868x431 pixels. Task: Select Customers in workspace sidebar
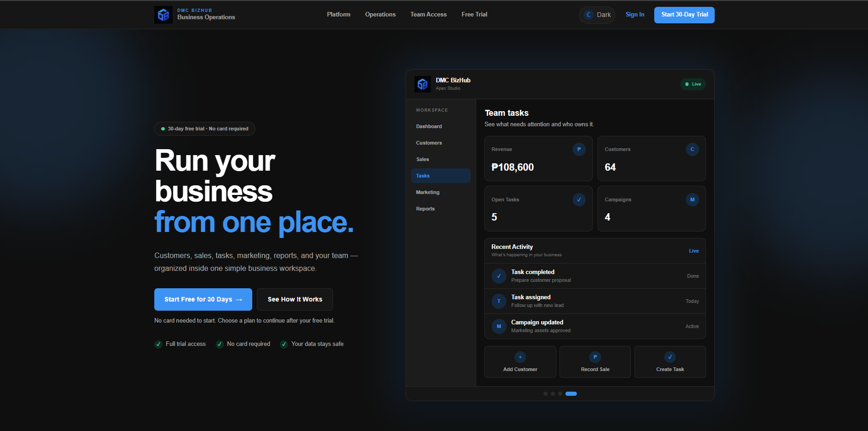tap(441, 143)
